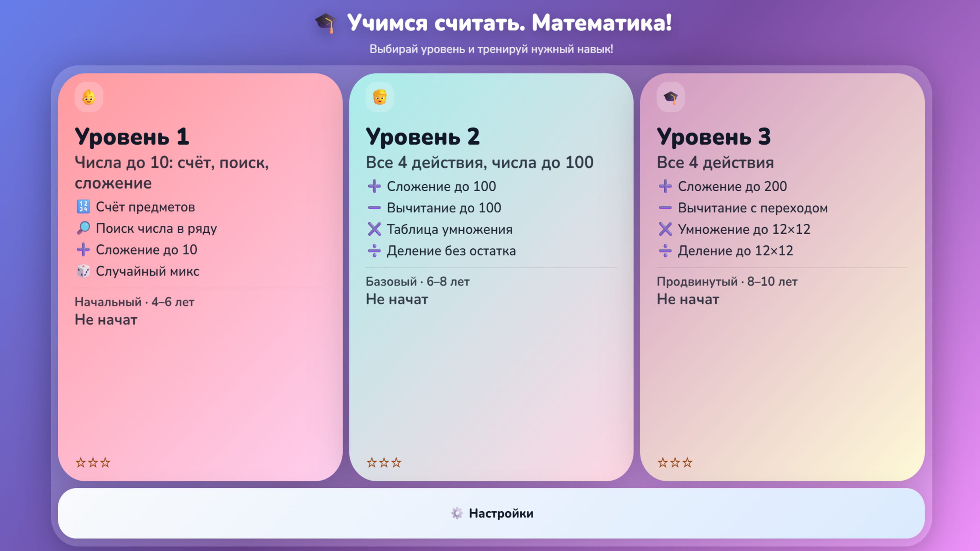Image resolution: width=980 pixels, height=551 pixels.
Task: Click the Не начат status on Уровень 2
Action: pos(397,299)
